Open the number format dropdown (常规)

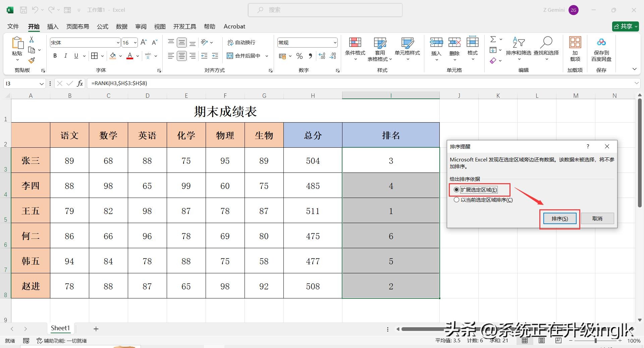tap(335, 43)
